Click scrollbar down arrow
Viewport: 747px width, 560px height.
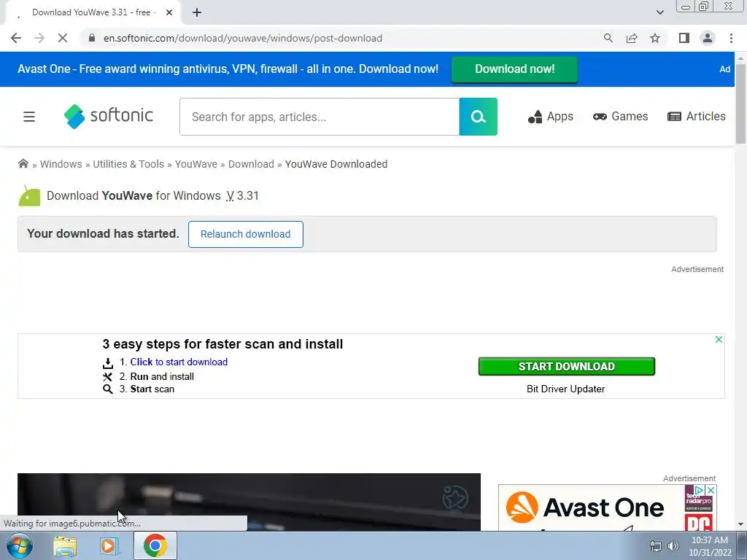740,525
